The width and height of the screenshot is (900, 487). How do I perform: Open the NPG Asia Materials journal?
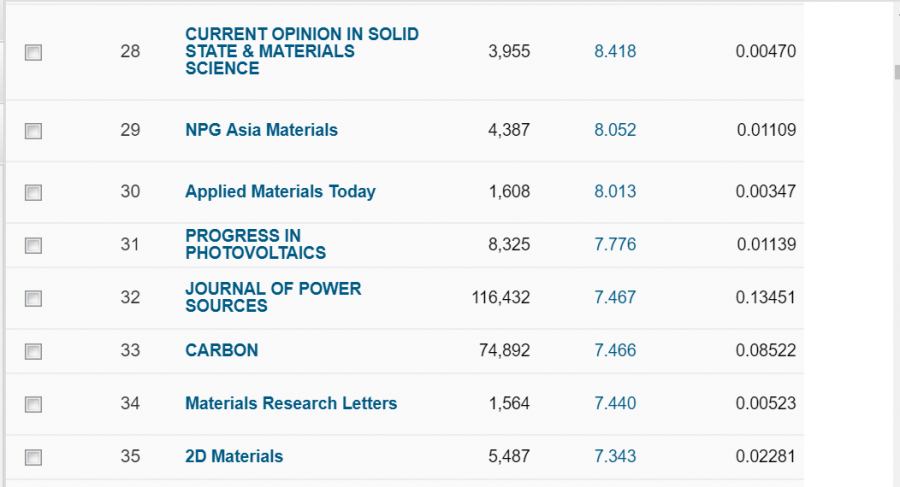[261, 130]
